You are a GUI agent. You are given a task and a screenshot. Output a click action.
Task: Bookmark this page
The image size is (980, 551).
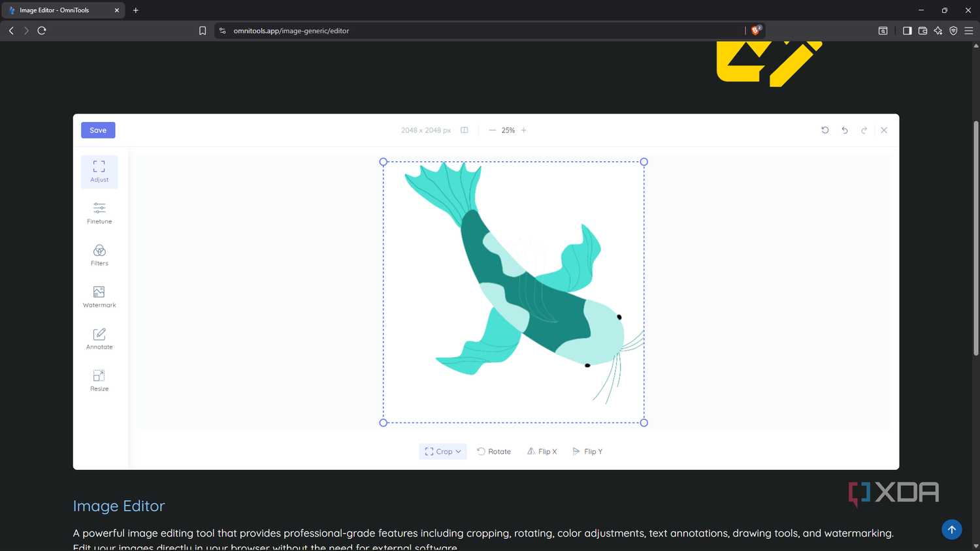203,31
